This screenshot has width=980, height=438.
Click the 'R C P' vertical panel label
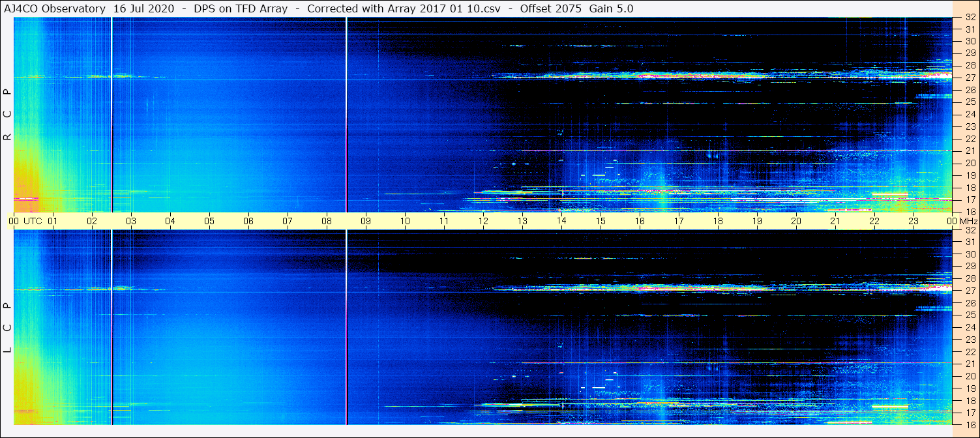point(8,115)
